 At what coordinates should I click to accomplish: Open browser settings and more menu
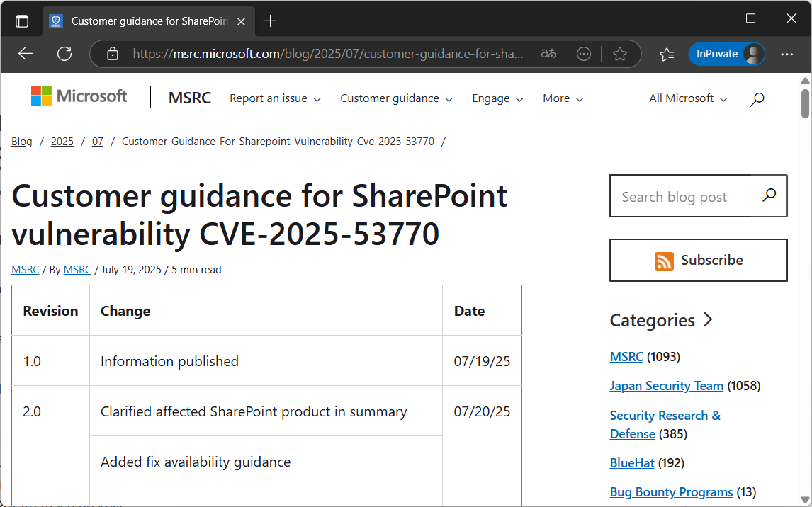pos(787,54)
